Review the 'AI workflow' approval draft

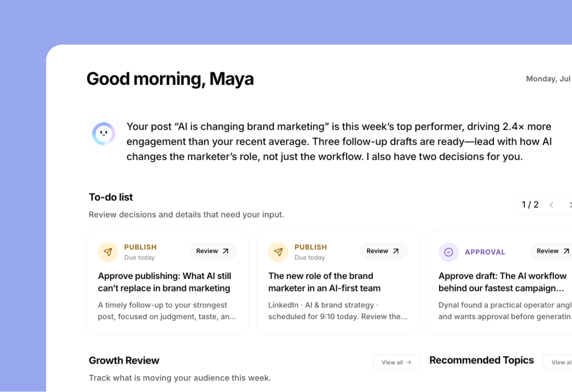tap(551, 251)
